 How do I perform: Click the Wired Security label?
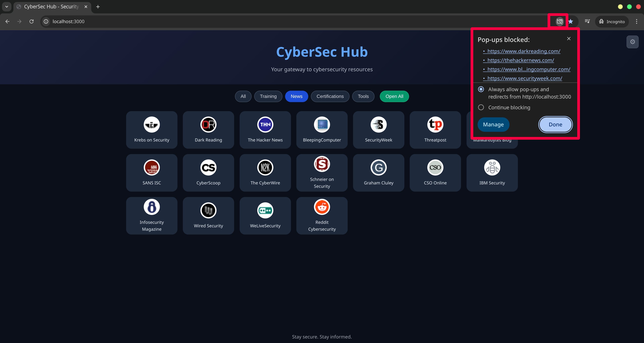pyautogui.click(x=208, y=226)
